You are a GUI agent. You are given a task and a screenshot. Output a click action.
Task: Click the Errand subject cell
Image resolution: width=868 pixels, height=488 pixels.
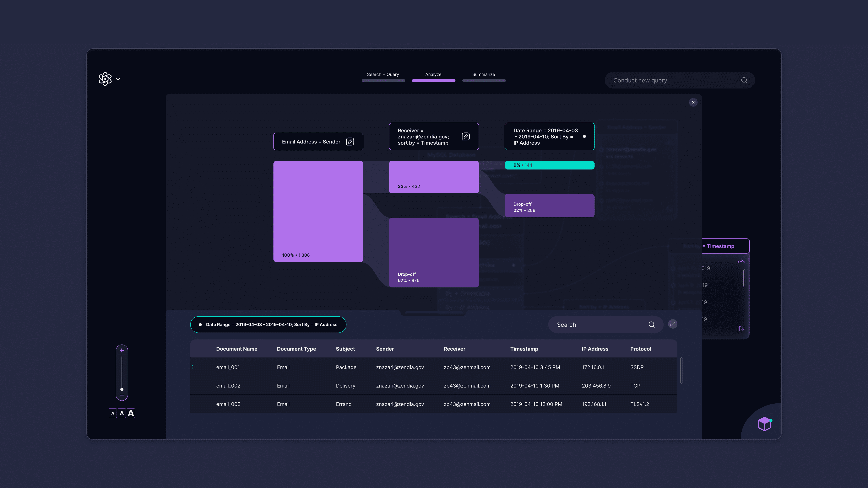343,404
